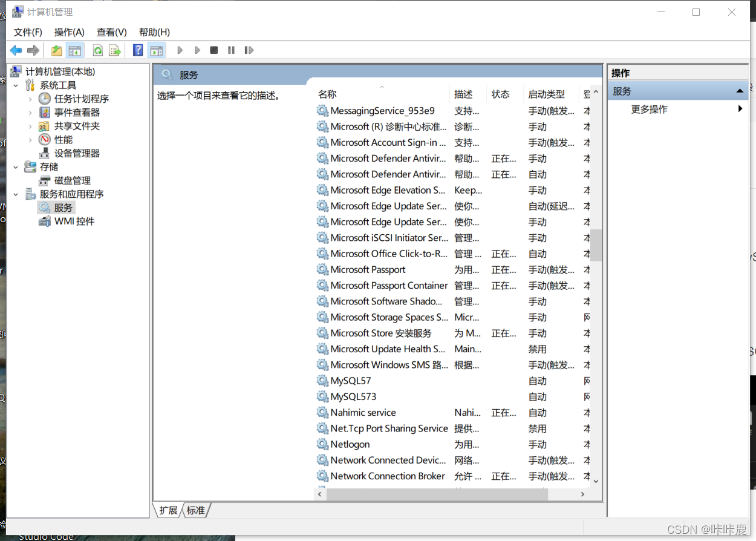The height and width of the screenshot is (541, 756).
Task: Sort by the 启动类型 column header
Action: pos(552,94)
